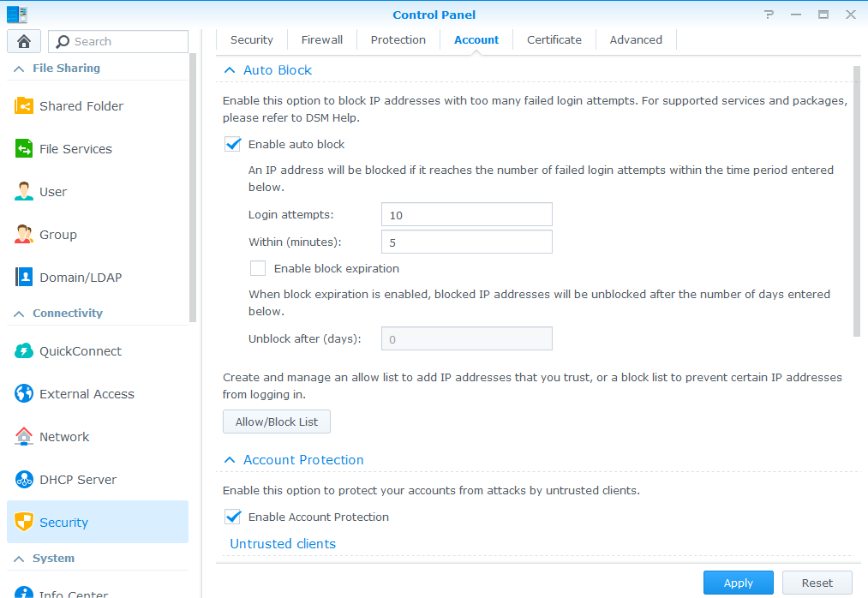
Task: Switch to the Security tab
Action: click(x=252, y=40)
